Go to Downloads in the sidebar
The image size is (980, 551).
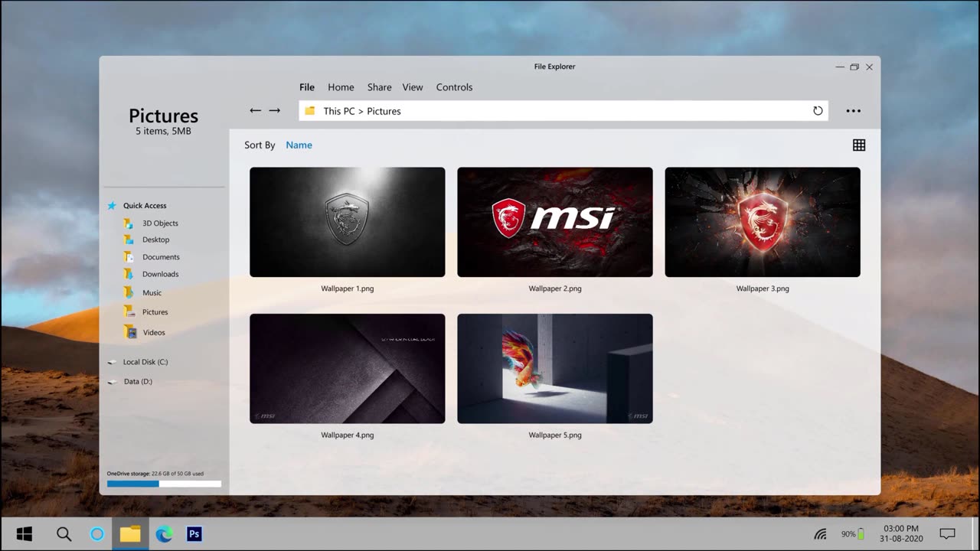(160, 274)
